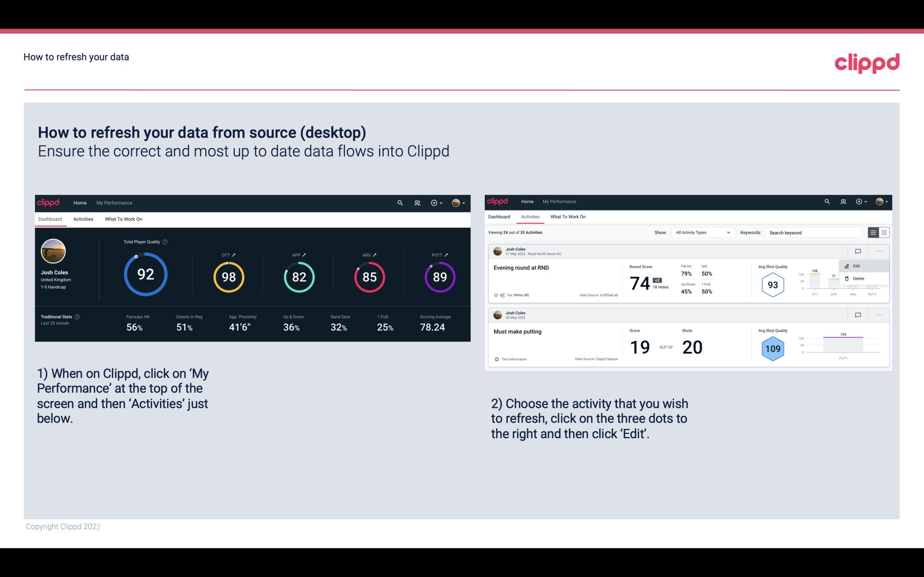Select the 'Activities' tab under My Performance
This screenshot has height=577, width=924.
[x=83, y=218]
